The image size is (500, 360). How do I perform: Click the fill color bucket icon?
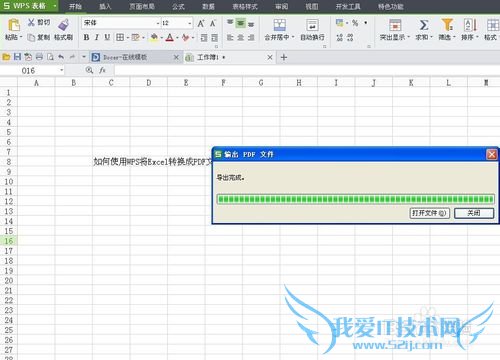(x=154, y=37)
